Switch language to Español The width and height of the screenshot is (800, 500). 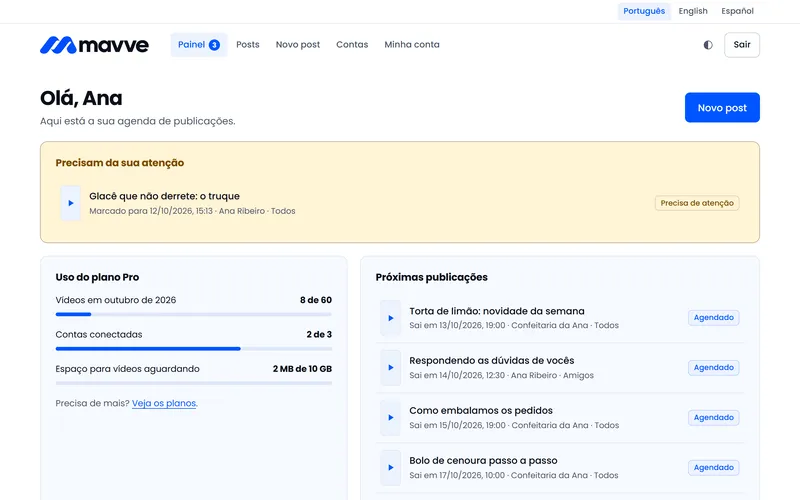(x=737, y=11)
